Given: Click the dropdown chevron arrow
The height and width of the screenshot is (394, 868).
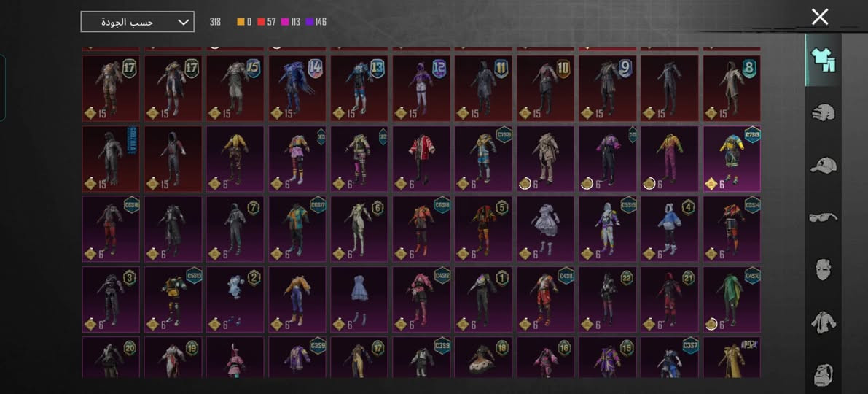Looking at the screenshot, I should point(183,22).
